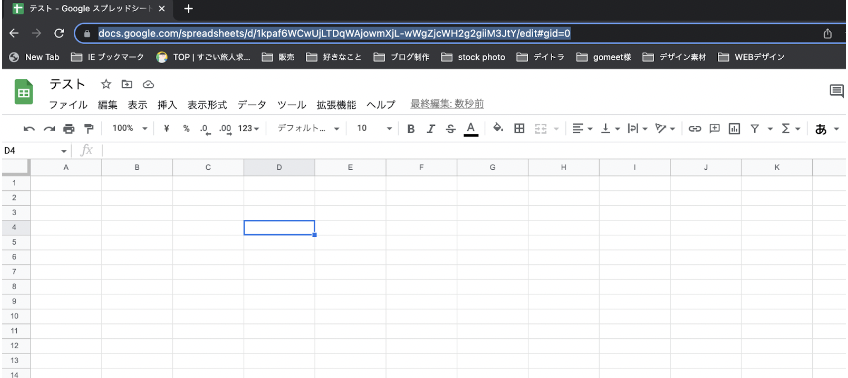848x378 pixels.
Task: Open the 表示 menu
Action: 137,104
